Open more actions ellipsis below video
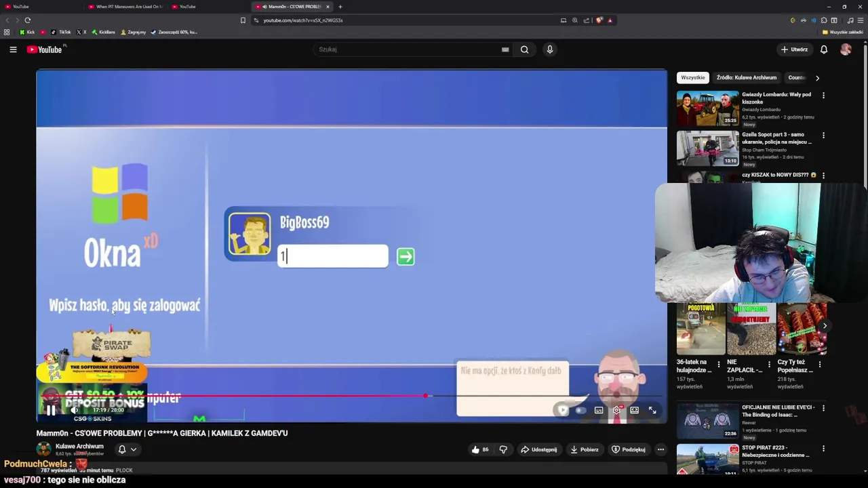 pyautogui.click(x=660, y=449)
